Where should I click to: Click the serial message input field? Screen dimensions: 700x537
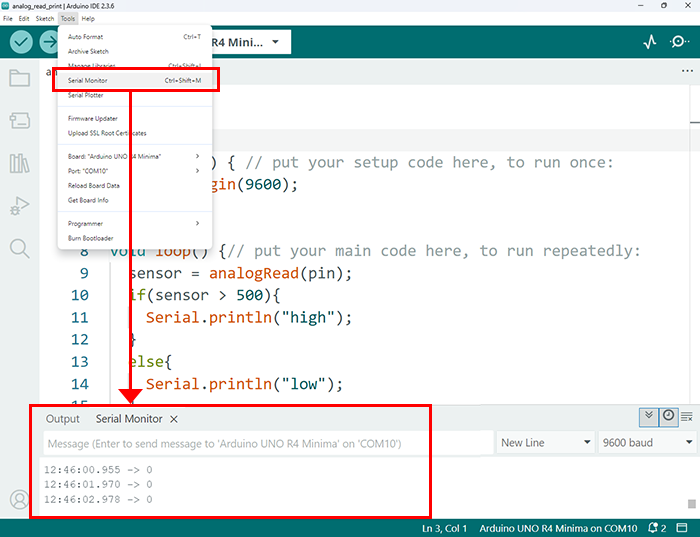click(268, 444)
